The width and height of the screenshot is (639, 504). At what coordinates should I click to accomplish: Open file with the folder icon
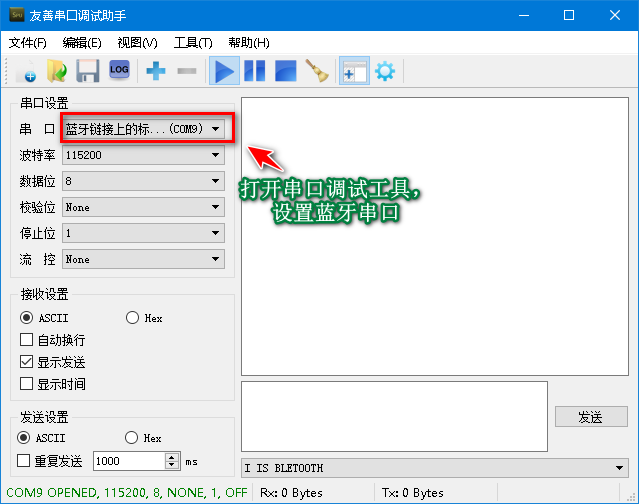(x=57, y=71)
